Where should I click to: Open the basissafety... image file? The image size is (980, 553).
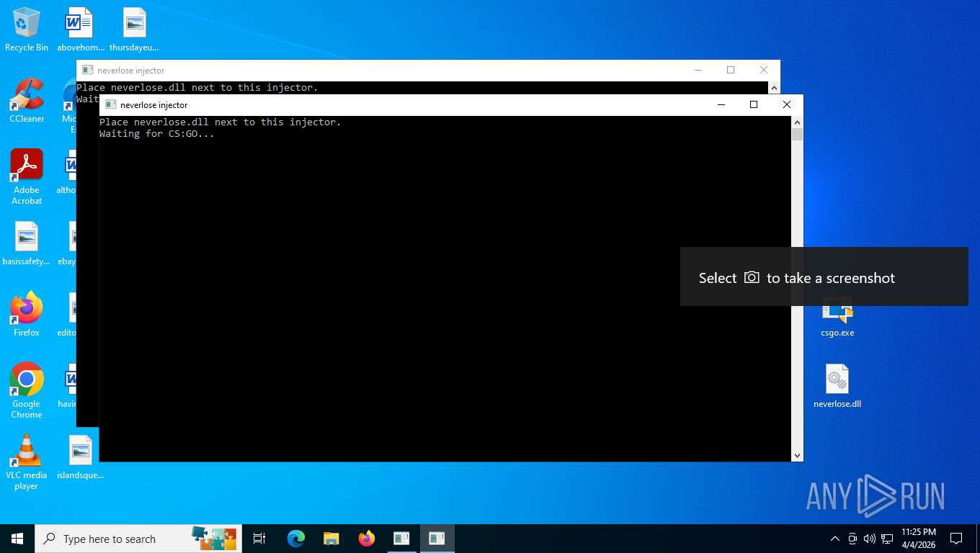[x=27, y=243]
